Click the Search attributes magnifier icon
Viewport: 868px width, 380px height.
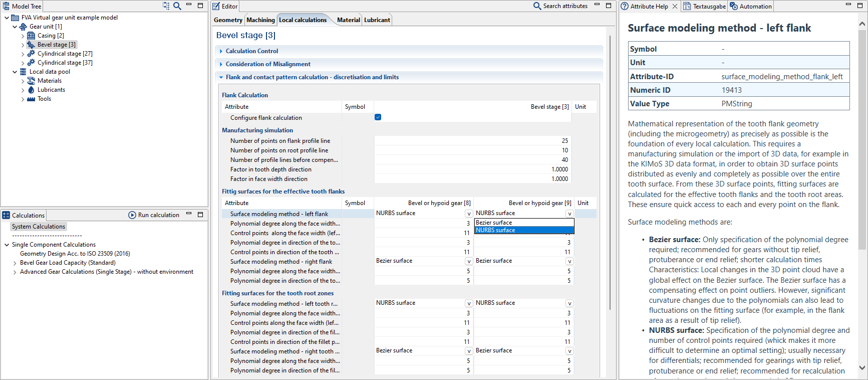(x=537, y=6)
